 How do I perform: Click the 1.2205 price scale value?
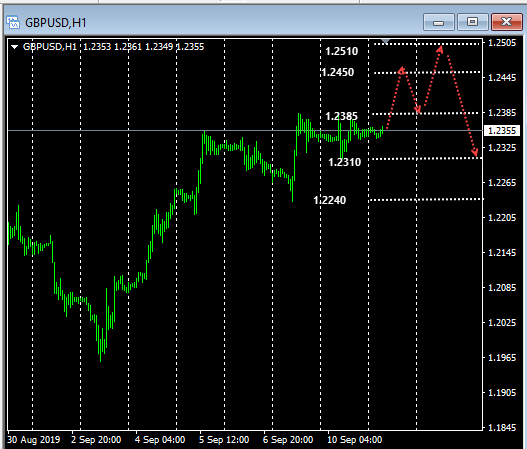coord(502,218)
